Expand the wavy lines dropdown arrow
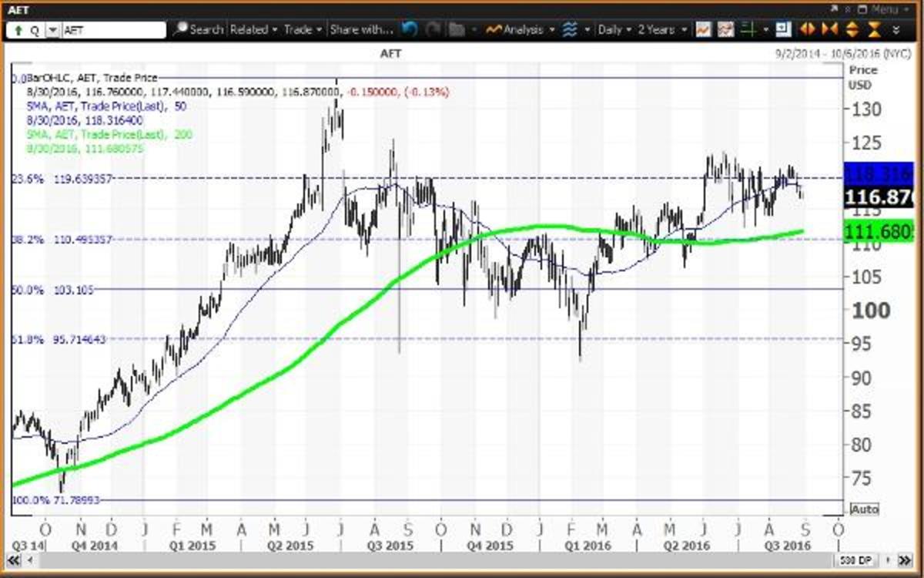The image size is (924, 578). point(588,30)
